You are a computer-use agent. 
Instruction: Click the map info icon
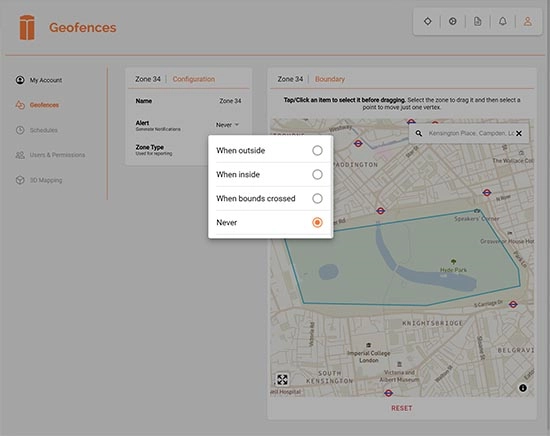[523, 388]
